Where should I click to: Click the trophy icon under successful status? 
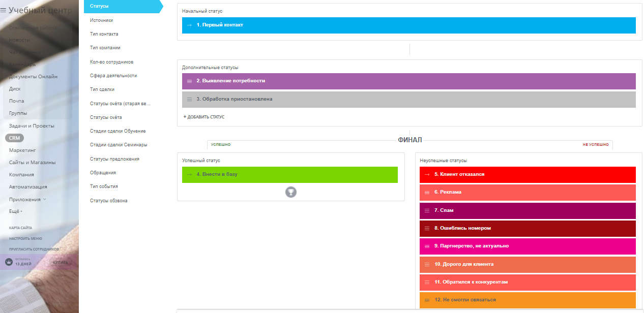tap(290, 192)
